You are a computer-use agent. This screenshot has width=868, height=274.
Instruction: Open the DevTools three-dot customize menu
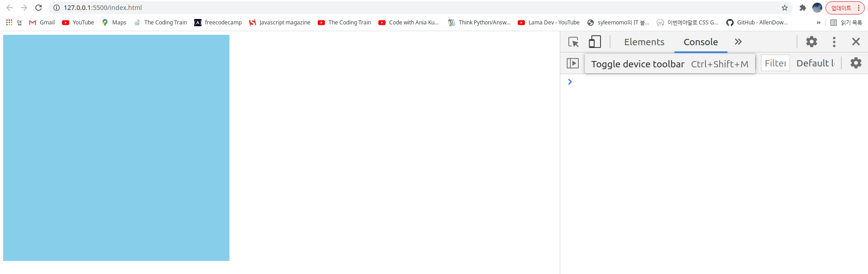point(834,42)
